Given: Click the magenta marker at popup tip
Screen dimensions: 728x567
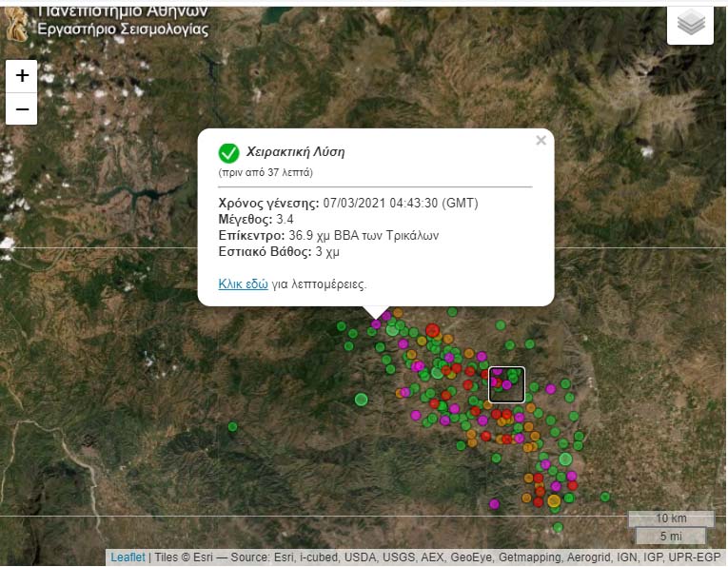Looking at the screenshot, I should (376, 324).
